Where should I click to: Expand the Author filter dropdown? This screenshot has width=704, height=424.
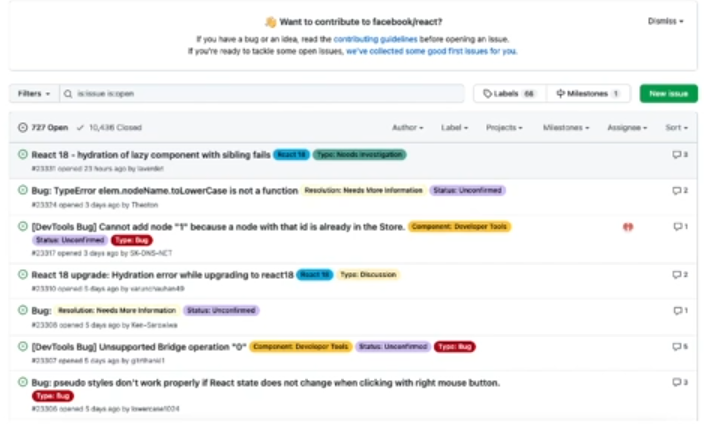tap(408, 128)
